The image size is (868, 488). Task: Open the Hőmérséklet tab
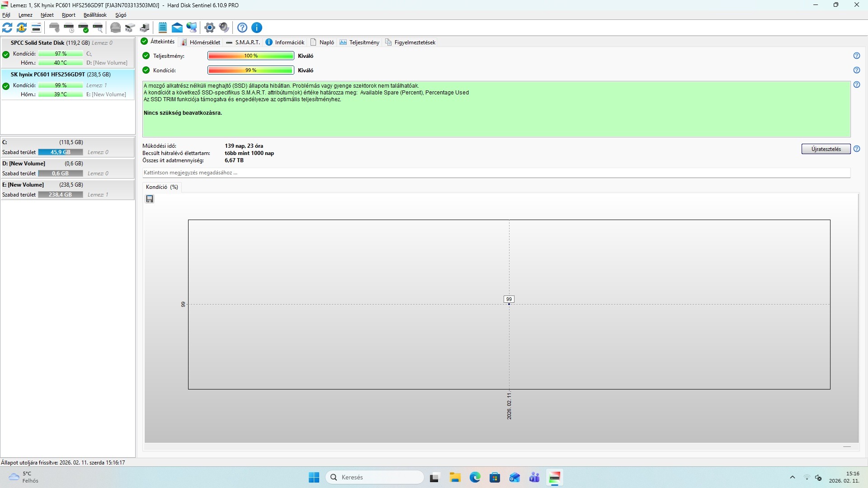(x=200, y=42)
